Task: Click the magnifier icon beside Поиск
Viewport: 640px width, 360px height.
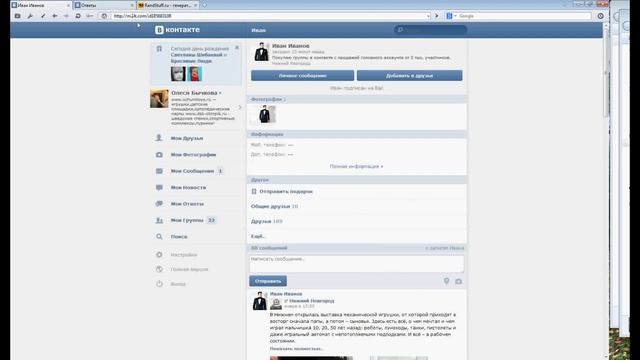Action: click(x=159, y=237)
